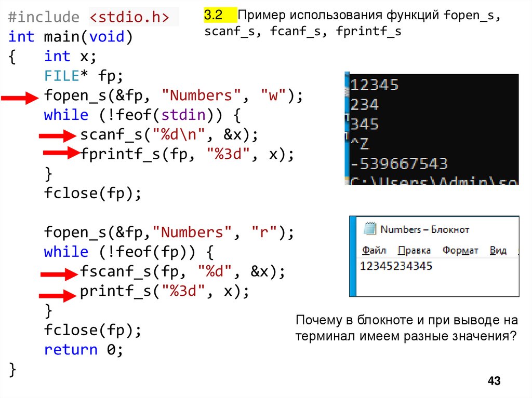Click the question text starting Почему в блокноте
Viewport: 532px width, 398px height.
pyautogui.click(x=406, y=328)
